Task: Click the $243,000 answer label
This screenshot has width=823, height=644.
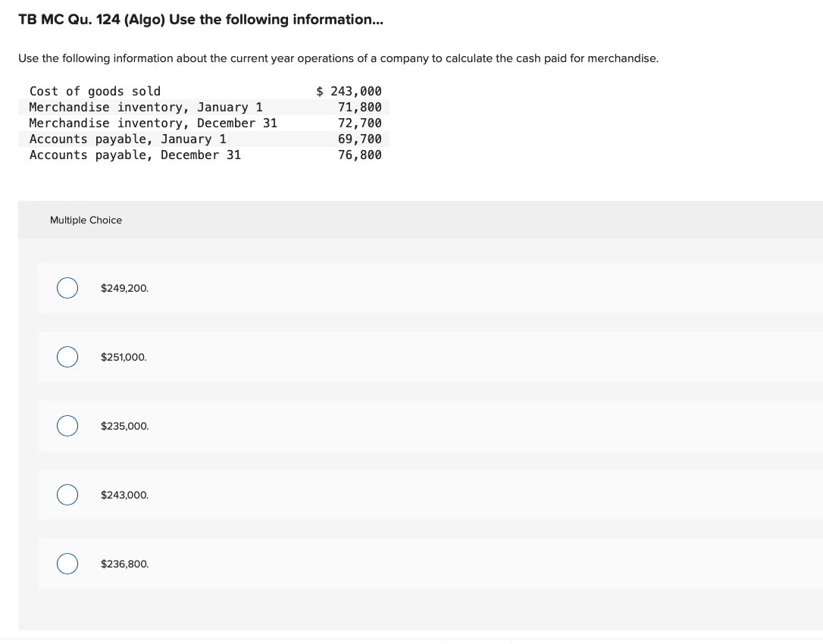Action: tap(124, 495)
